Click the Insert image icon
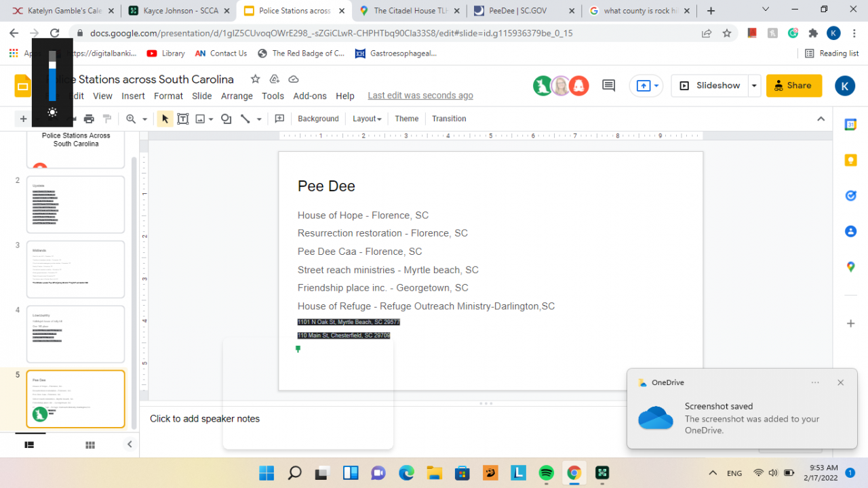 click(x=200, y=119)
